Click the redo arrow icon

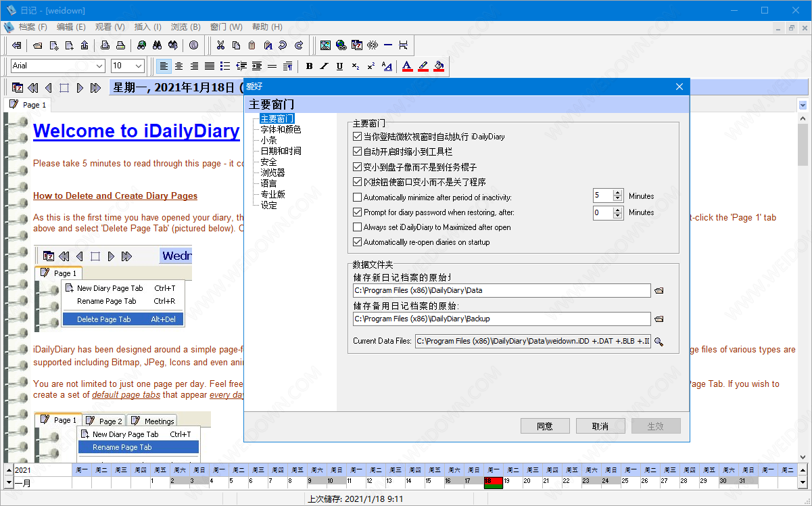pos(298,45)
